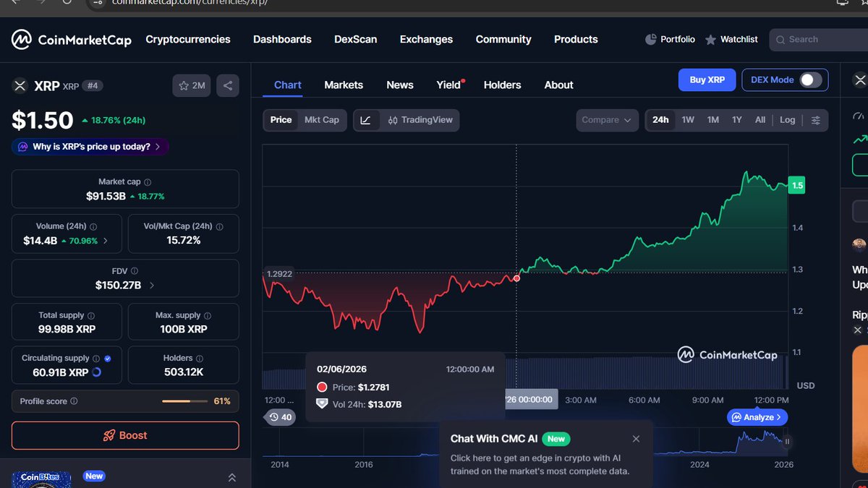Add XRP to watchlist star button

tap(192, 85)
